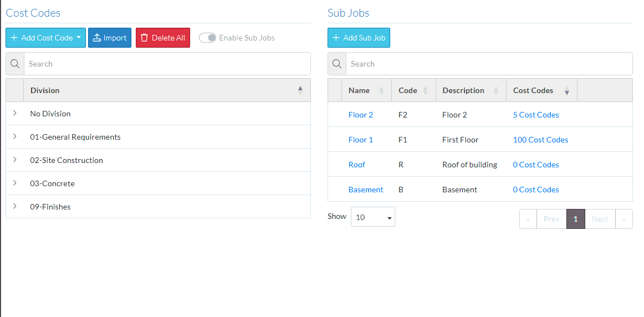Select page 1 in pagination
The image size is (644, 317).
576,219
